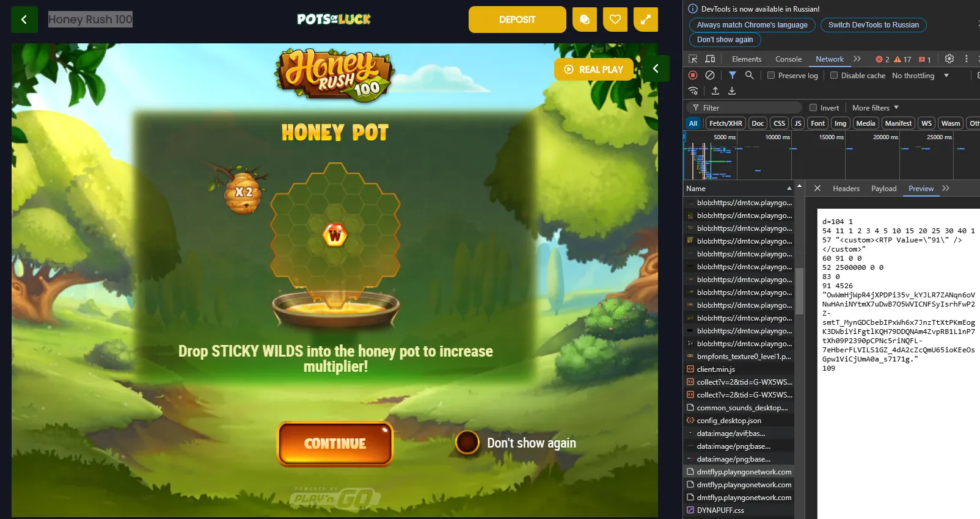Image resolution: width=980 pixels, height=519 pixels.
Task: Filter by Font requests
Action: (x=817, y=123)
